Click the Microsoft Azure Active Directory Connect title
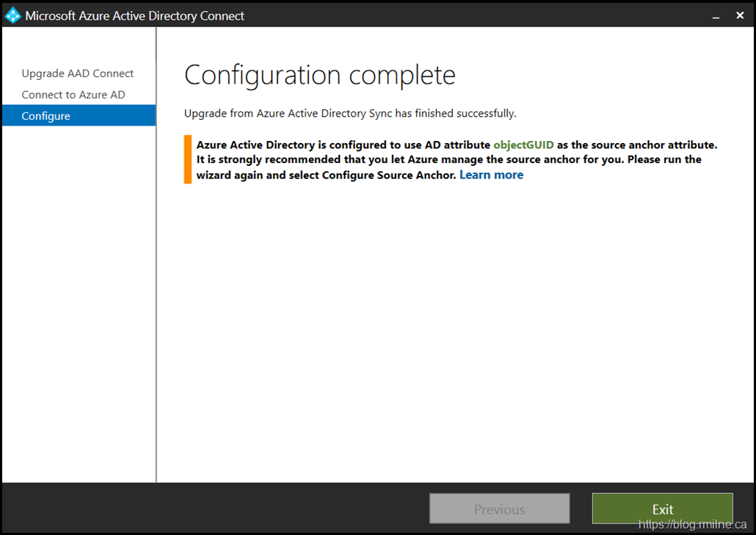Image resolution: width=756 pixels, height=535 pixels. coord(135,15)
